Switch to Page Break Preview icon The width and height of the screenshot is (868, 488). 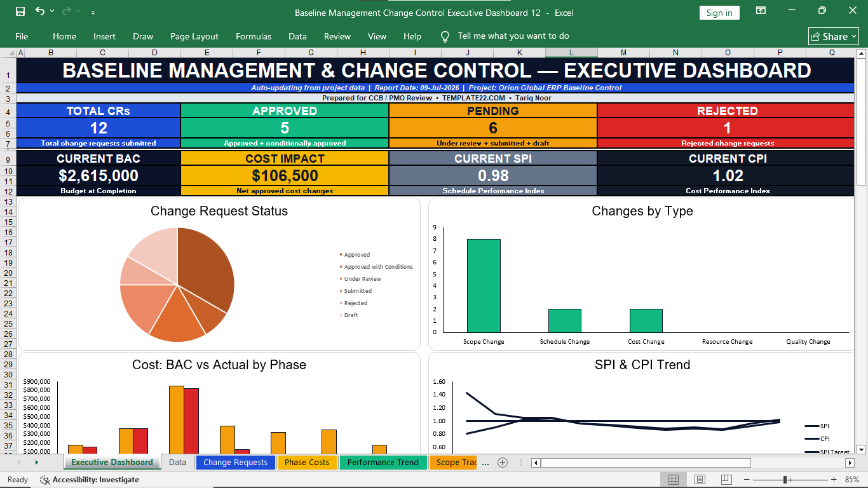coord(726,480)
